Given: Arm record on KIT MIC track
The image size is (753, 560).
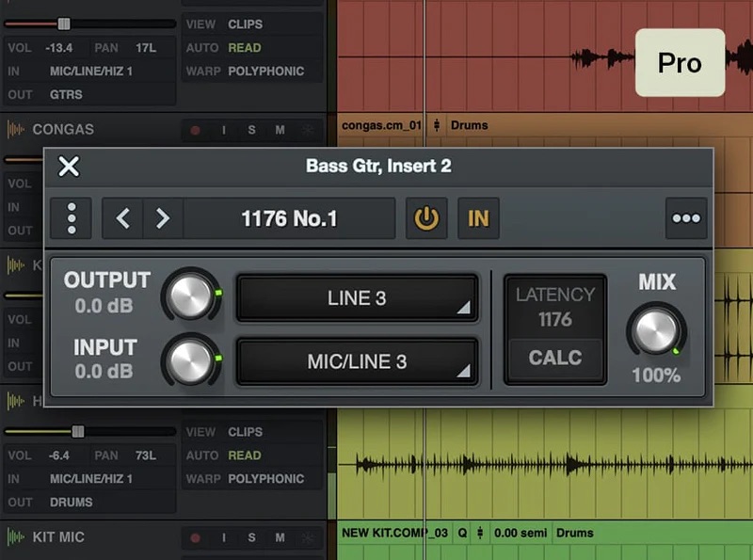Looking at the screenshot, I should [x=195, y=538].
